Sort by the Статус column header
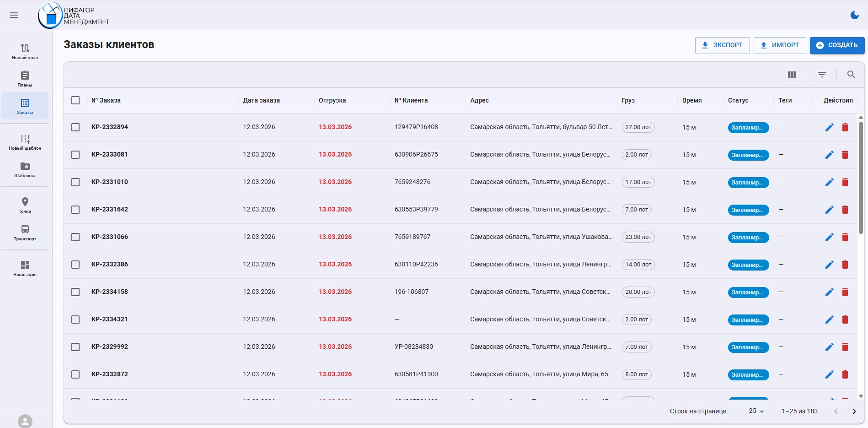Viewport: 868px width, 428px height. coord(738,100)
